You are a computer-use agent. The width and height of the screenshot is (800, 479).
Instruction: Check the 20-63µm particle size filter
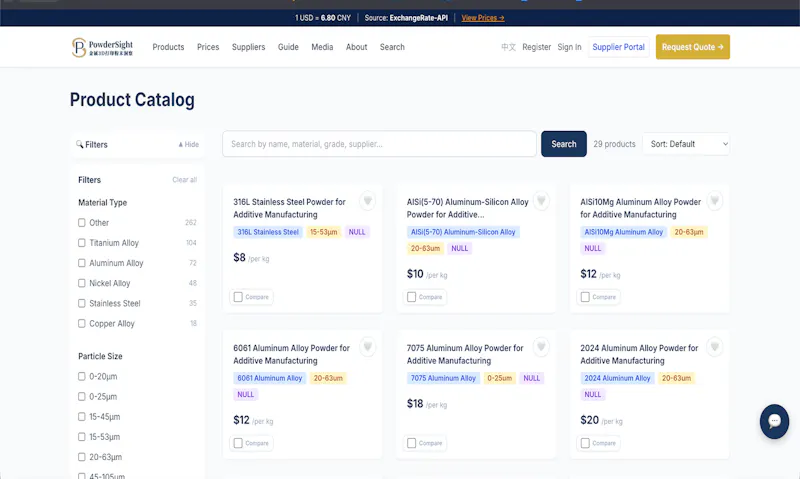pos(82,457)
